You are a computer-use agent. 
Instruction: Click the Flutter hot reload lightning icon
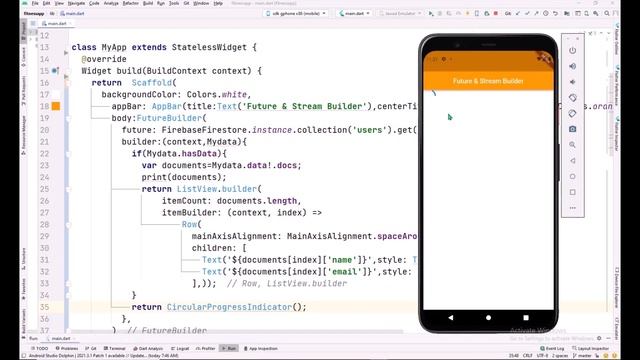pos(467,13)
